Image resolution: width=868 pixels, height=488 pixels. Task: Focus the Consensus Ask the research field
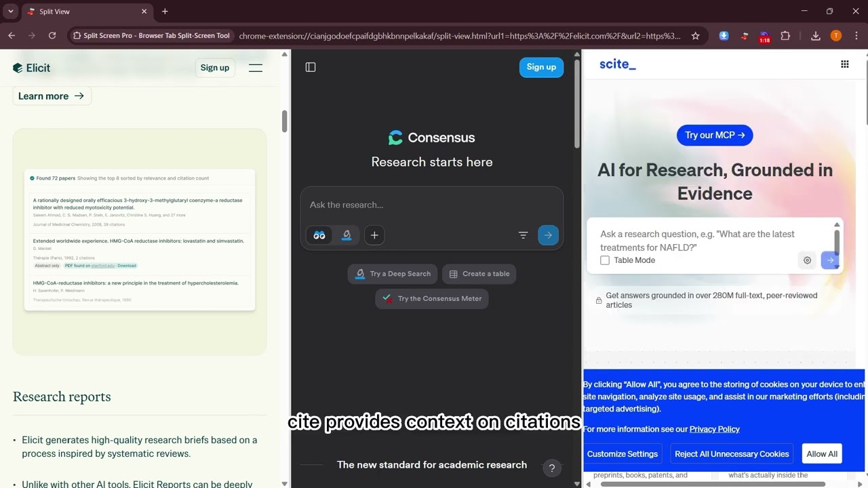coord(432,205)
